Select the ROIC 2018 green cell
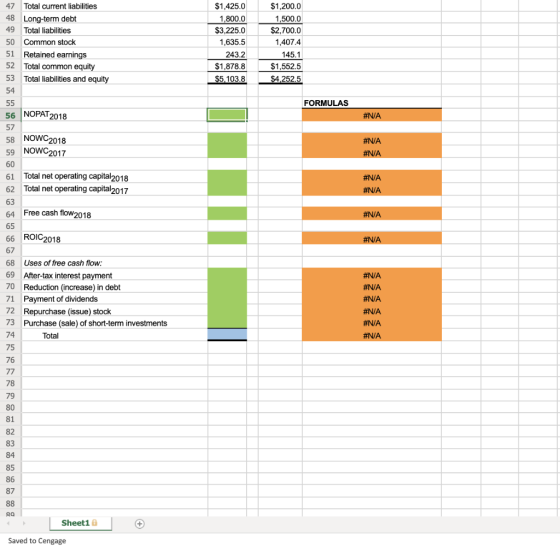 point(227,238)
